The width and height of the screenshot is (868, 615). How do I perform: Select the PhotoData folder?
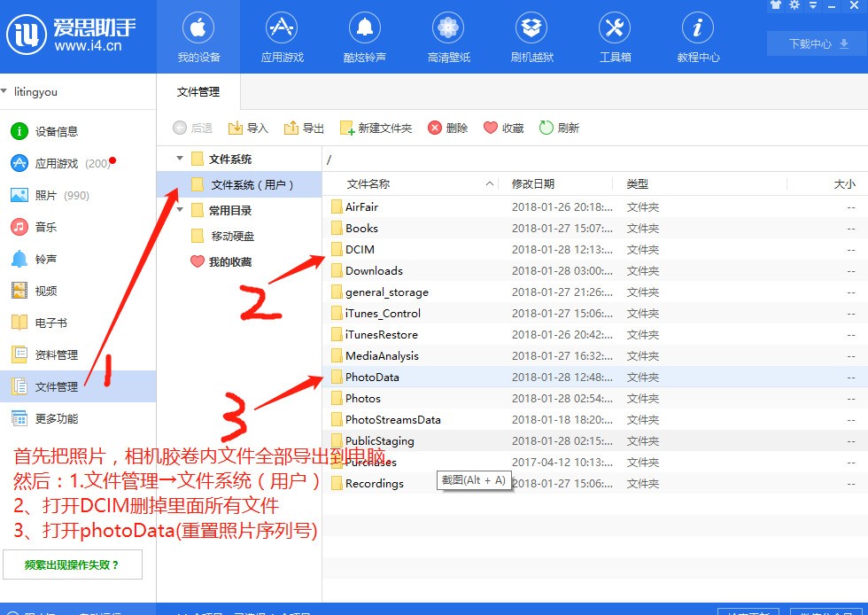coord(595,378)
